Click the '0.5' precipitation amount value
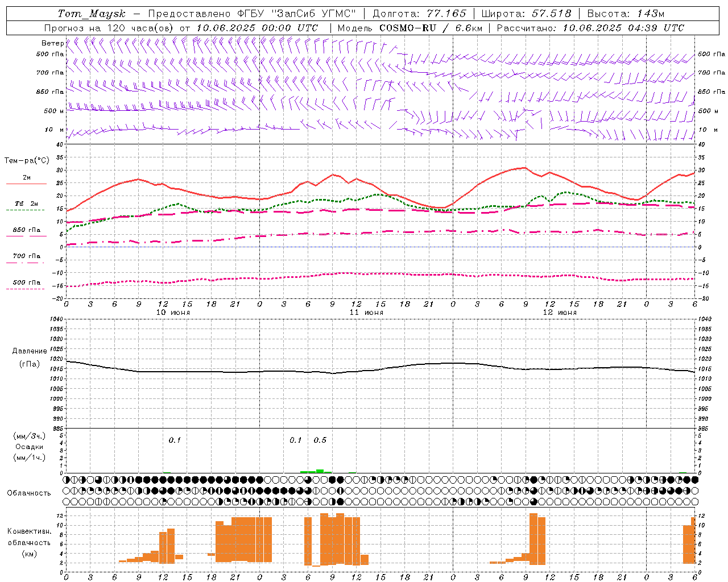Viewport: 728px width, 582px height. point(320,440)
